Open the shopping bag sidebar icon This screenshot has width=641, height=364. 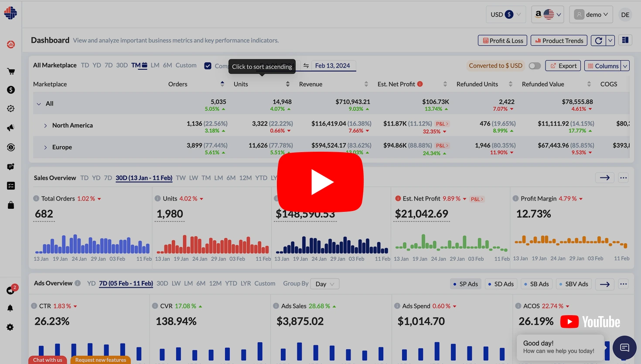point(11,205)
